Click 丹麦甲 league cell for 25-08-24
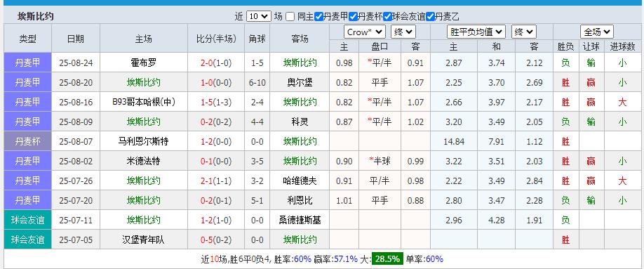This screenshot has width=644, height=269. click(x=27, y=63)
